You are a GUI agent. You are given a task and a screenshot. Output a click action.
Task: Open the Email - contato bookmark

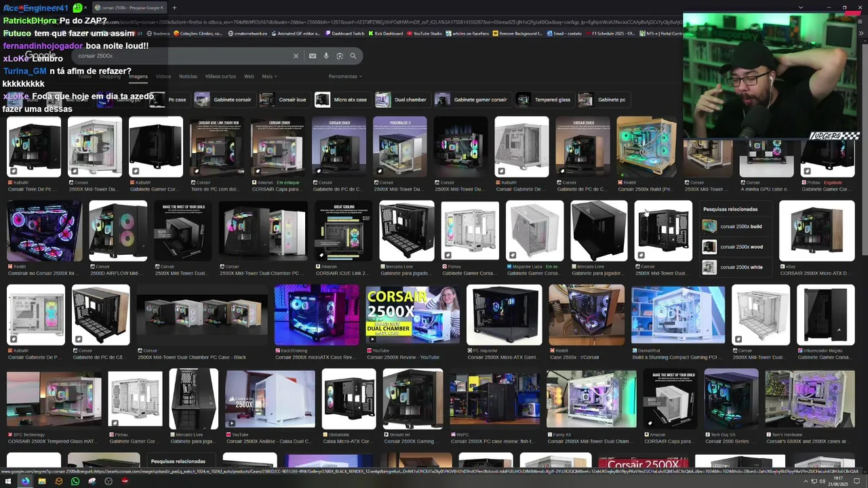pyautogui.click(x=564, y=33)
